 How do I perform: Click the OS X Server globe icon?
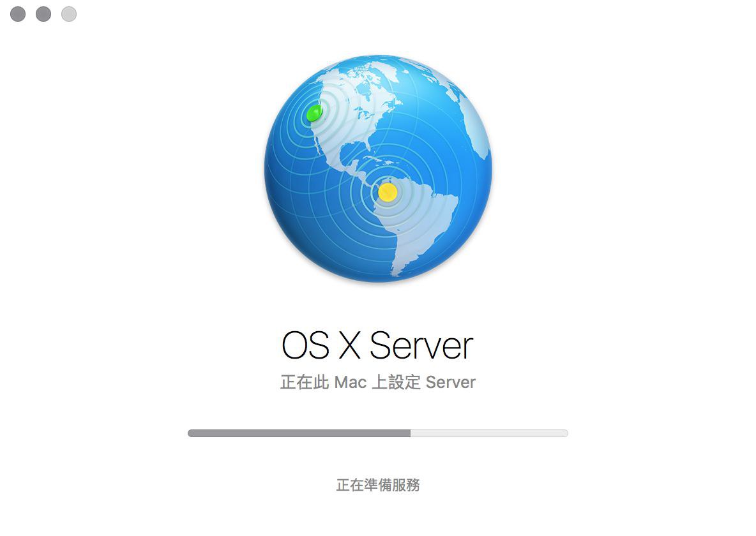pyautogui.click(x=378, y=168)
